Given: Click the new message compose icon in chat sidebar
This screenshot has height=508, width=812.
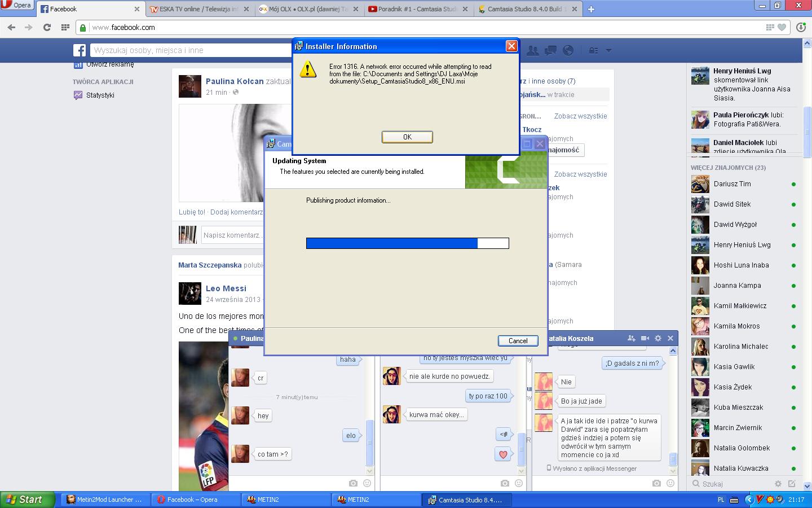Looking at the screenshot, I should pos(792,484).
